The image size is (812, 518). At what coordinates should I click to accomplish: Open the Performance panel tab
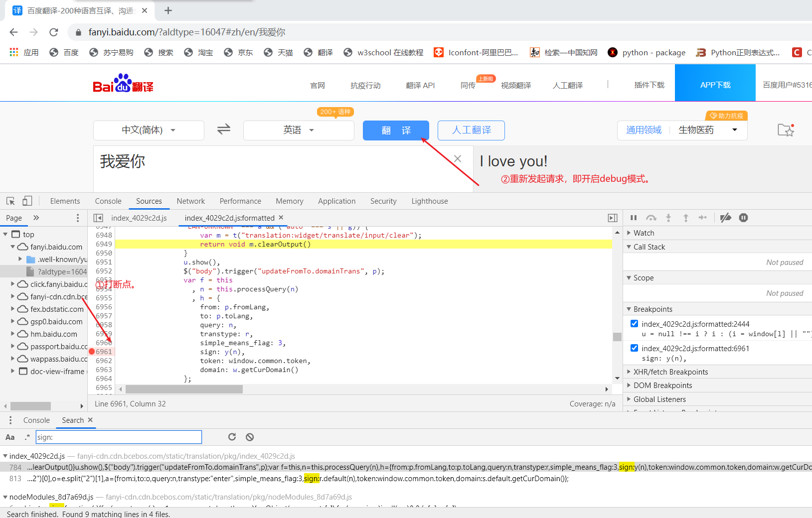pyautogui.click(x=240, y=201)
